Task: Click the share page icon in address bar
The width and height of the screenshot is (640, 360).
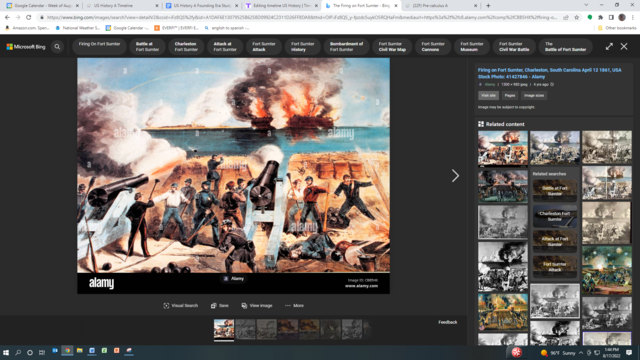Action: (566, 18)
